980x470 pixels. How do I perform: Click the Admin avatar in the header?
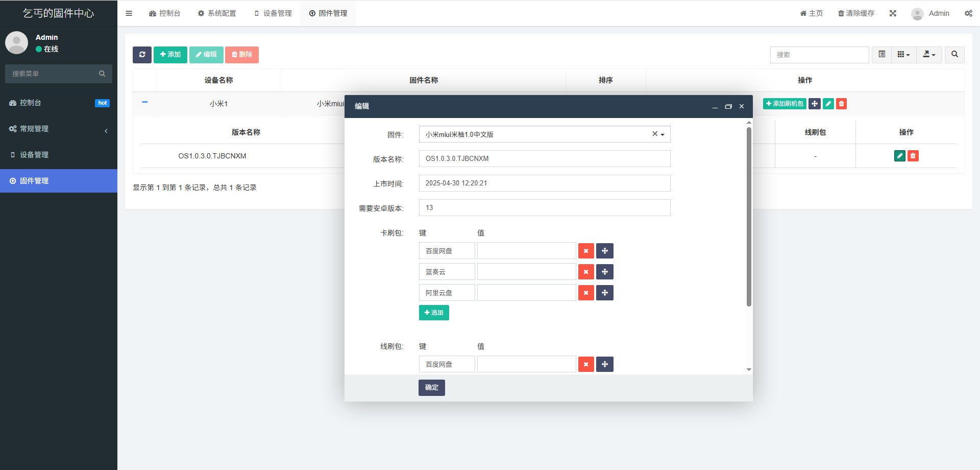(917, 14)
